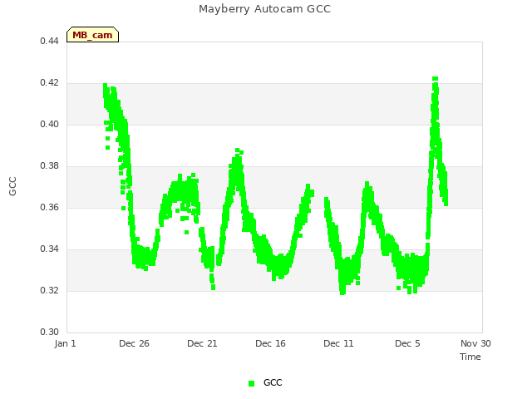Image resolution: width=532 pixels, height=399 pixels.
Task: Click the 0.36 y-axis value
Action: tap(50, 207)
